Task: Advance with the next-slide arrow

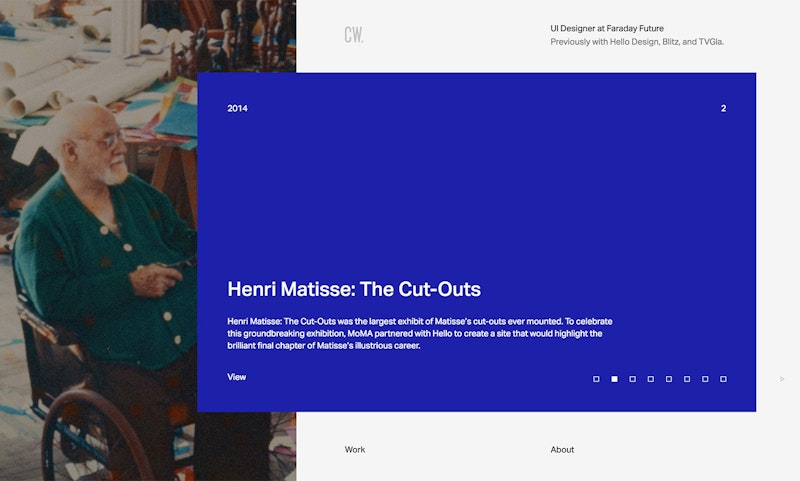Action: point(782,379)
